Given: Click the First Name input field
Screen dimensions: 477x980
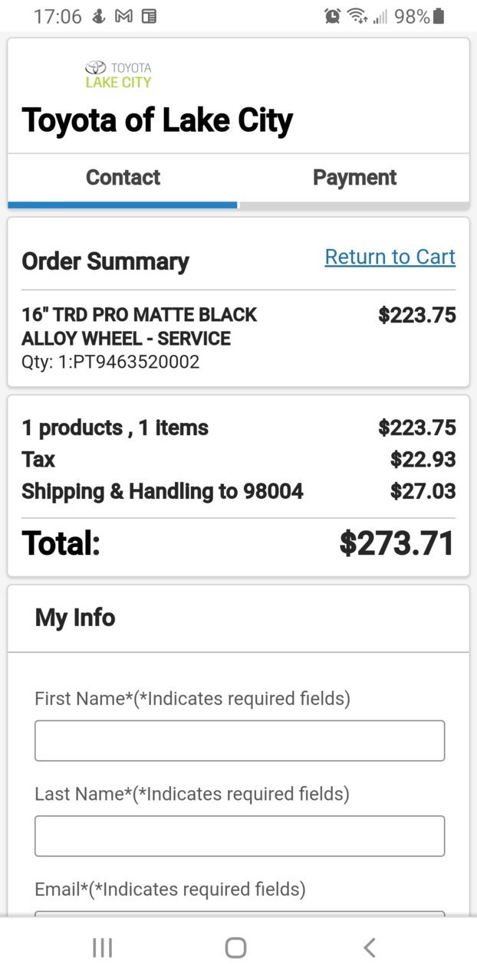Looking at the screenshot, I should pos(239,741).
